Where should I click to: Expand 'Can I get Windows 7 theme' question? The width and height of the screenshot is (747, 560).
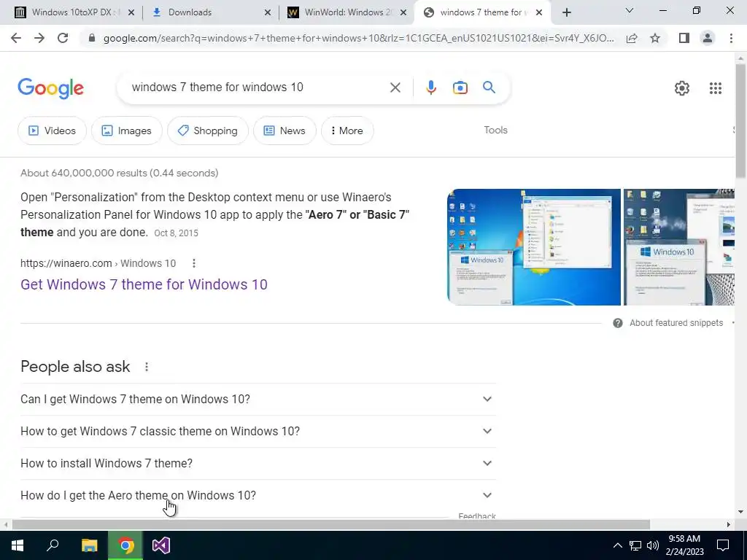[x=258, y=399]
